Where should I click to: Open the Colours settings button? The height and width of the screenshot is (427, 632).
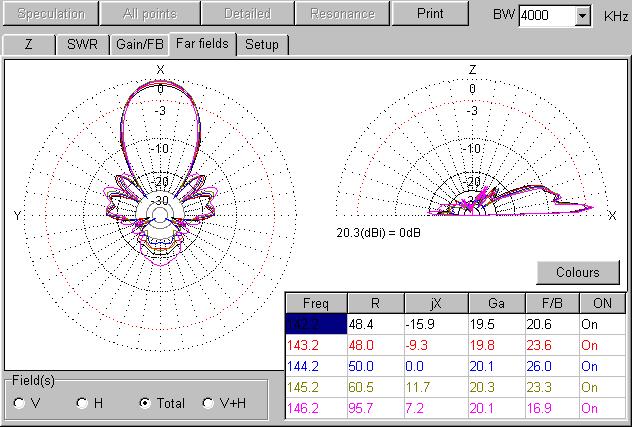578,272
